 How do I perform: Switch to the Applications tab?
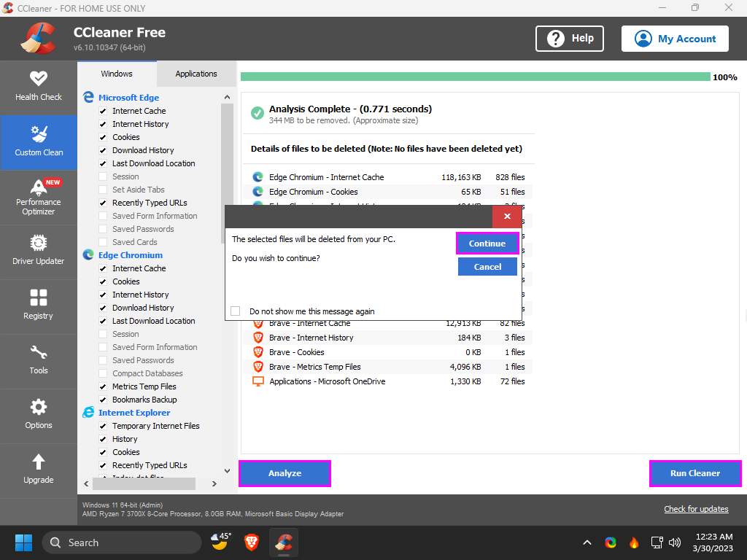(196, 74)
